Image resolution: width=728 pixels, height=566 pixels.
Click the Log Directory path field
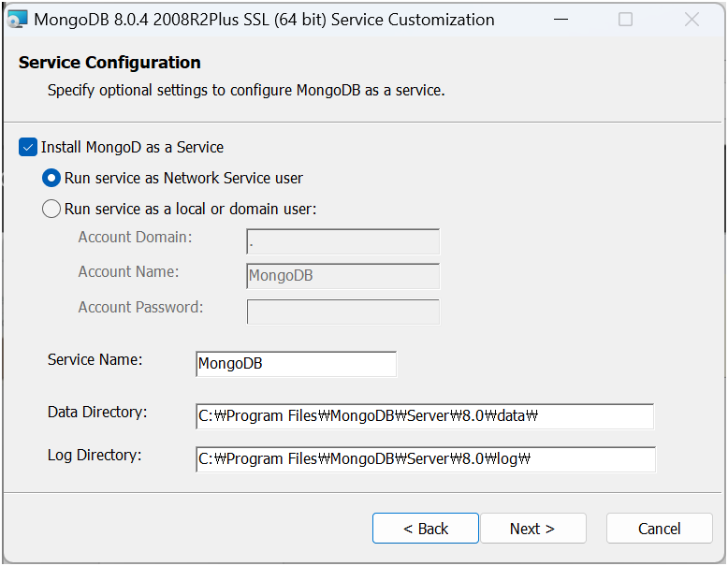coord(425,459)
